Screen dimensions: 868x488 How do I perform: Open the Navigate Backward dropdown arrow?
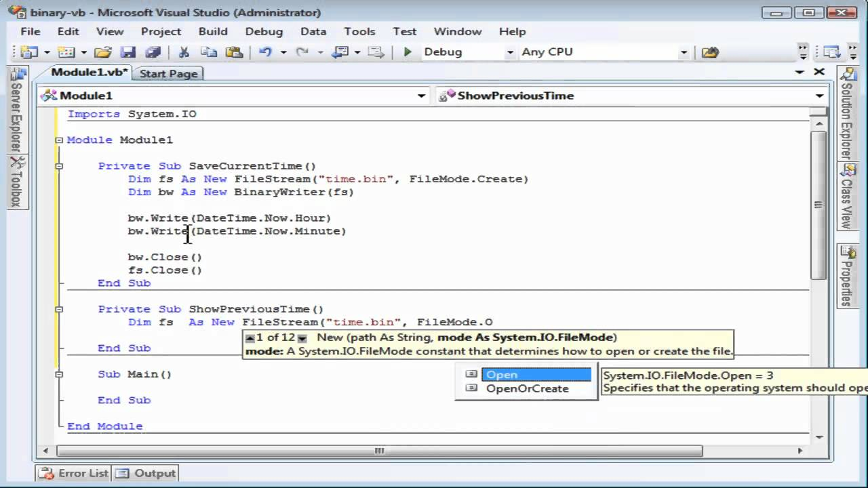[357, 52]
